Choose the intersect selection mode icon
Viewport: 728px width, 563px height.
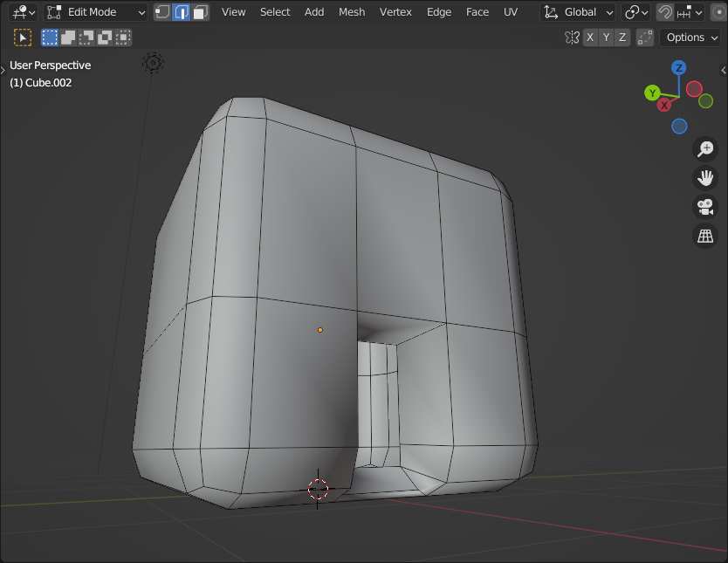123,38
